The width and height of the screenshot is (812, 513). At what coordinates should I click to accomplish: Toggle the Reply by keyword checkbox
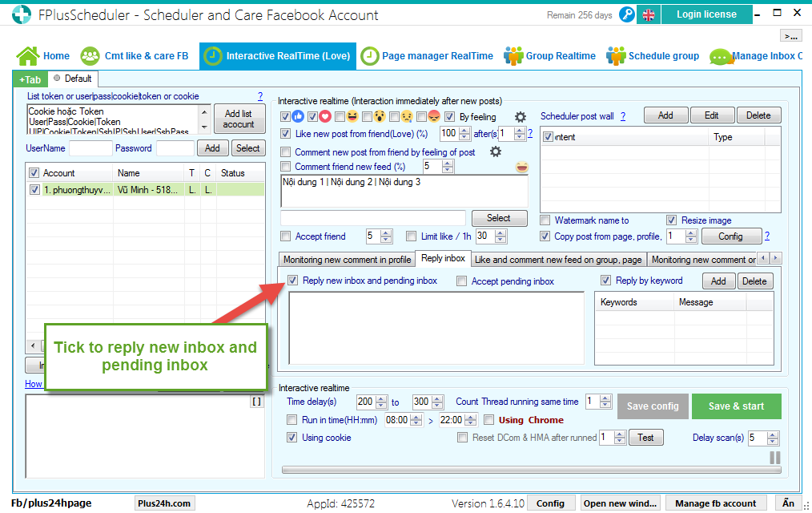pyautogui.click(x=605, y=281)
